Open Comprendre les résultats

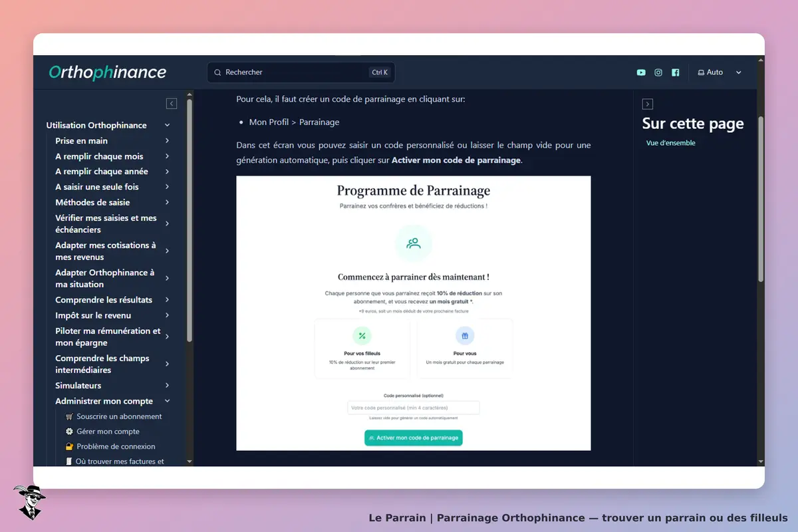104,300
